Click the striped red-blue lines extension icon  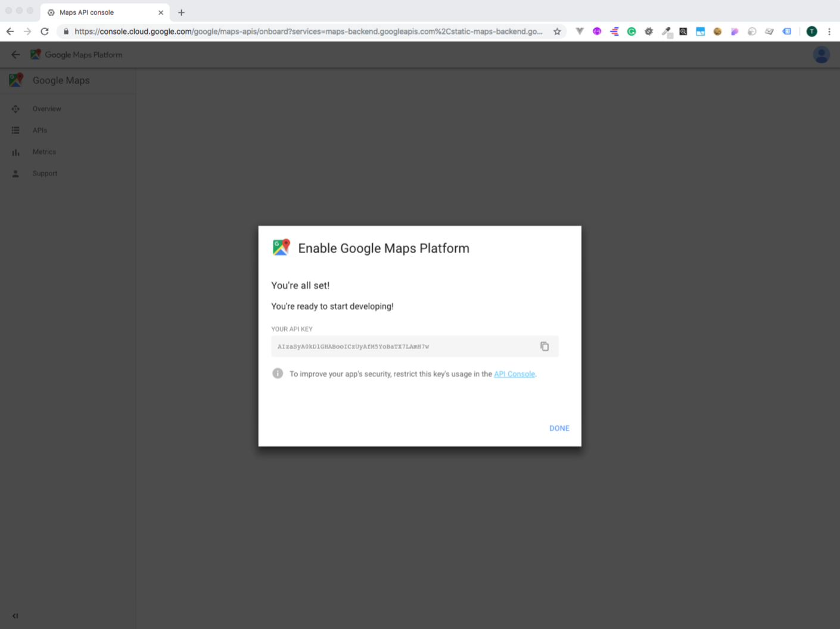click(x=614, y=32)
